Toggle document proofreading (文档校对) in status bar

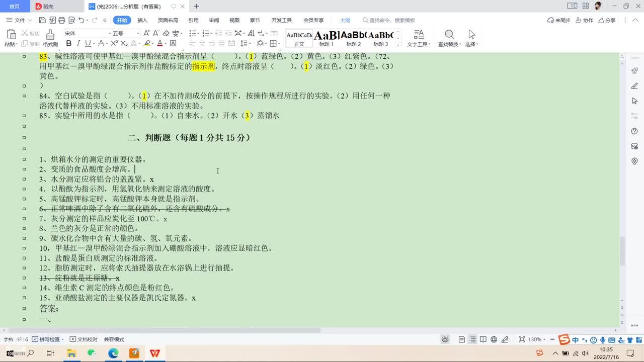pyautogui.click(x=84, y=339)
